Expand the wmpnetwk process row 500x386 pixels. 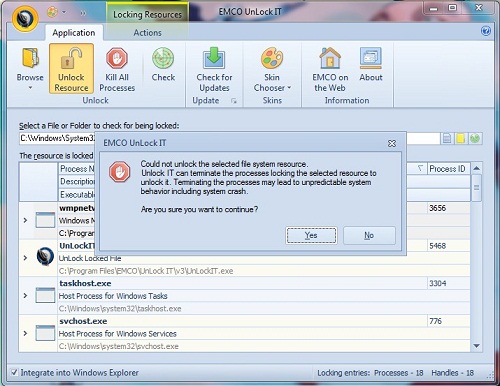point(25,220)
